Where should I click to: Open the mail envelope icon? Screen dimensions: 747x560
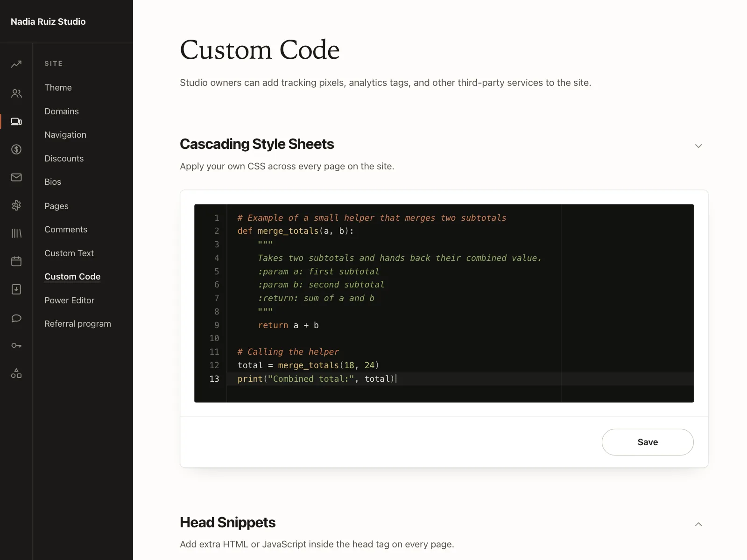pos(16,177)
